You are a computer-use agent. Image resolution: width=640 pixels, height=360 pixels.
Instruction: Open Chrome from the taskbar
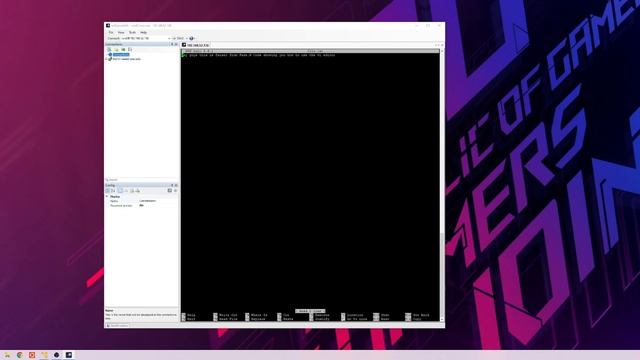(20, 355)
